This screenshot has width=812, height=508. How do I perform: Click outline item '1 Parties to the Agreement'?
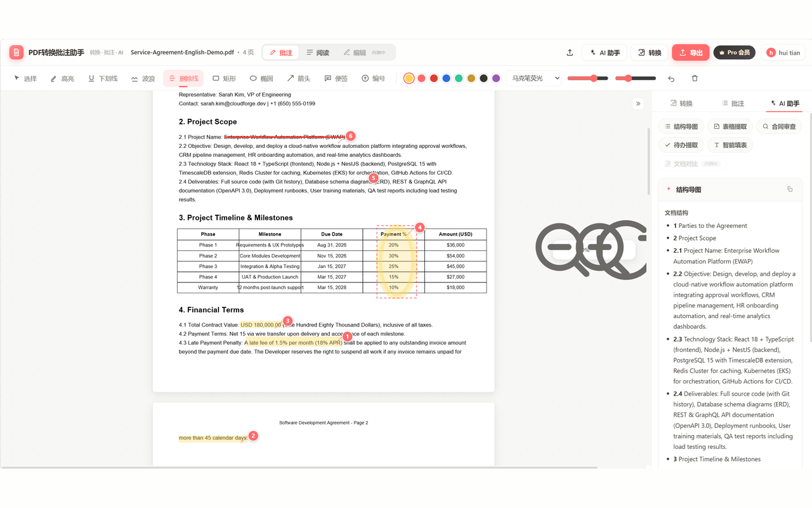tap(710, 225)
